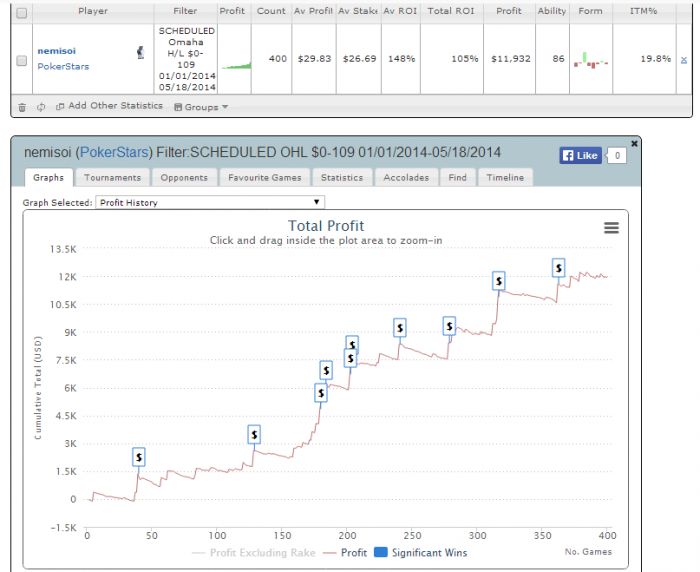
Task: Sort by the Ability column header
Action: coord(552,11)
